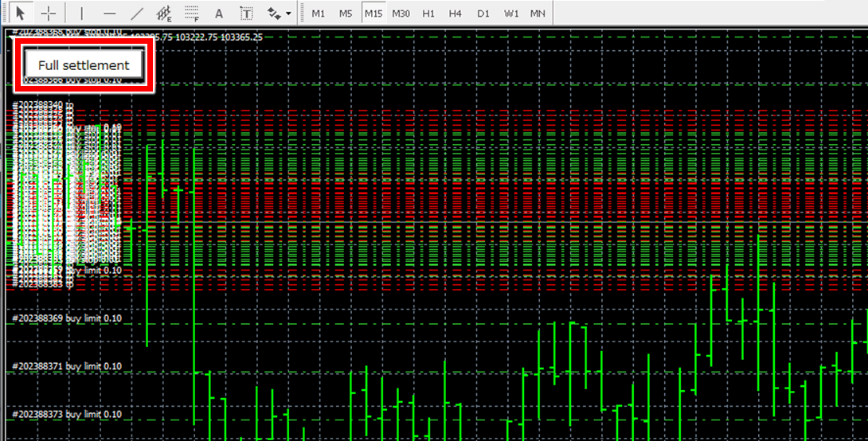Image resolution: width=868 pixels, height=441 pixels.
Task: Draw a horizontal line on chart
Action: 110,13
